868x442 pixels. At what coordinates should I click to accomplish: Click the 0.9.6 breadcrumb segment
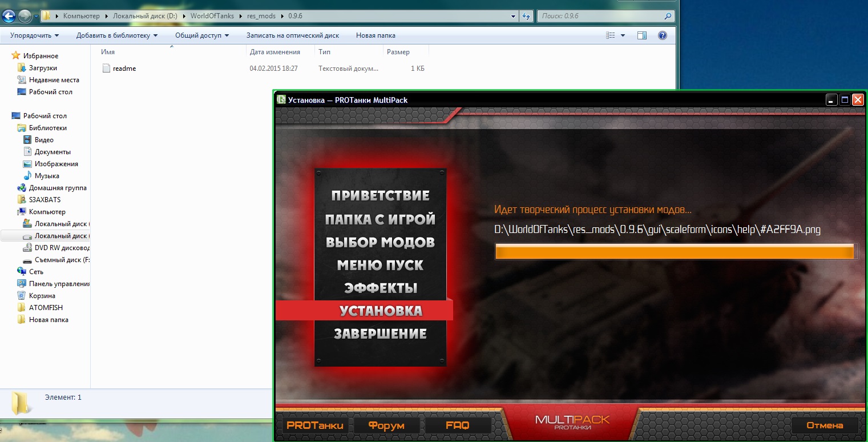click(296, 16)
